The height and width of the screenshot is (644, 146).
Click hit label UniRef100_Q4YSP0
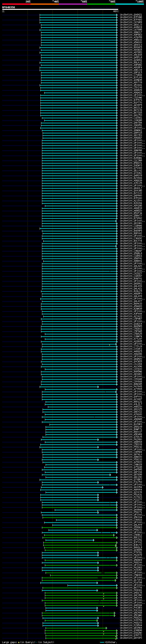131,638
